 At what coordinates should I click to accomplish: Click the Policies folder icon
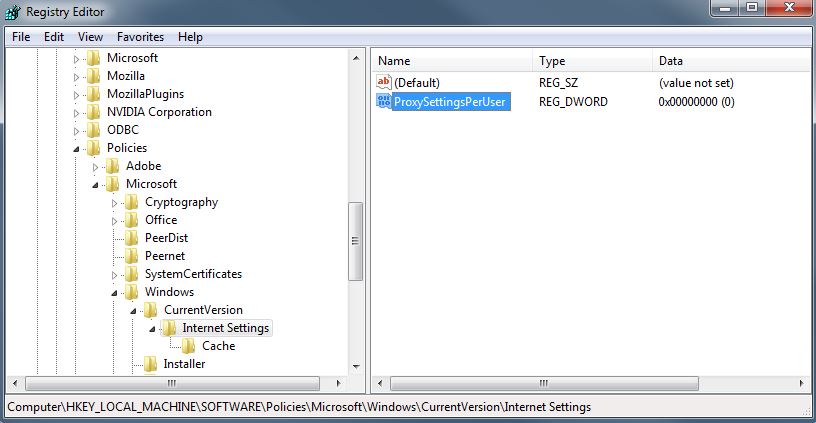pyautogui.click(x=94, y=148)
